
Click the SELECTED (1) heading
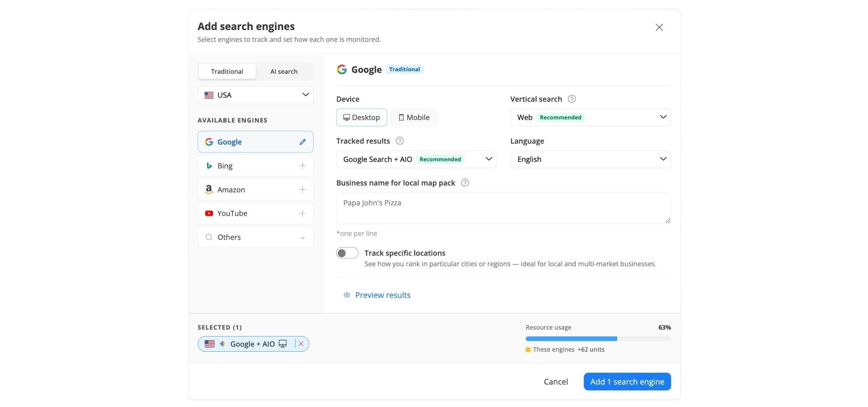tap(220, 327)
